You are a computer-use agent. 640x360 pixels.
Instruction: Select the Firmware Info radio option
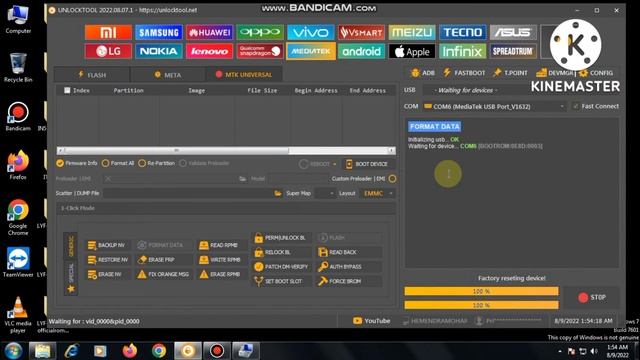(77, 163)
